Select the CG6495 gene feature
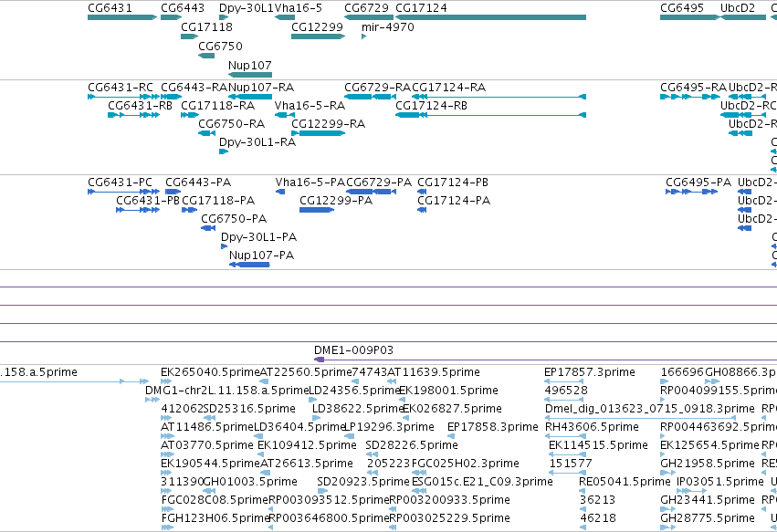The image size is (777, 532). (689, 17)
